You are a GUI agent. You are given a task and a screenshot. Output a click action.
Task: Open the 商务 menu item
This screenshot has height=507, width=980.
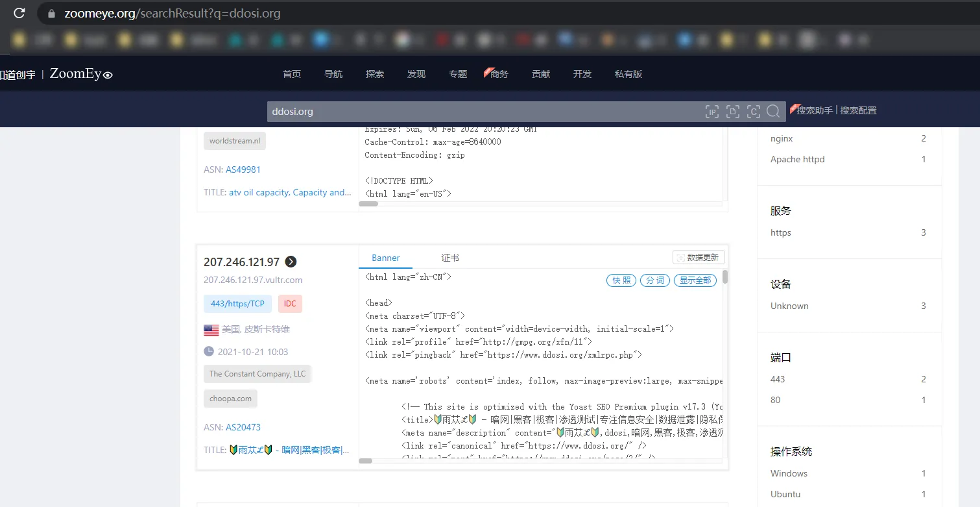click(x=499, y=74)
